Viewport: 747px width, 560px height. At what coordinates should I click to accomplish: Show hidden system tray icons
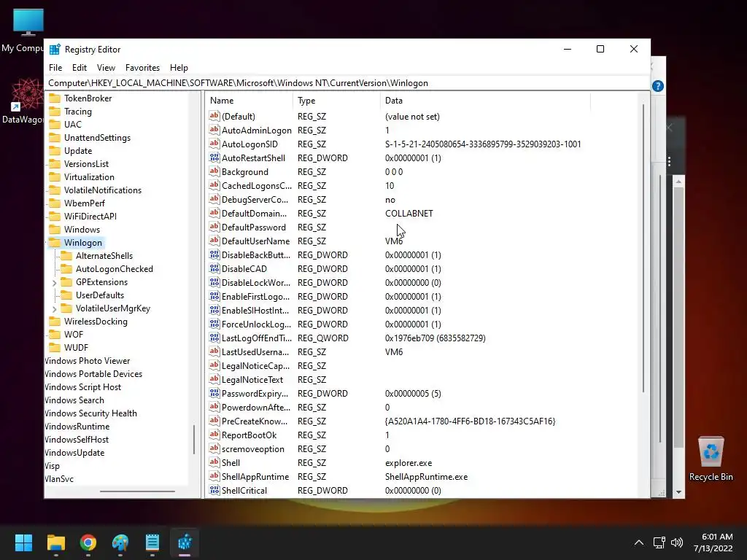point(639,542)
